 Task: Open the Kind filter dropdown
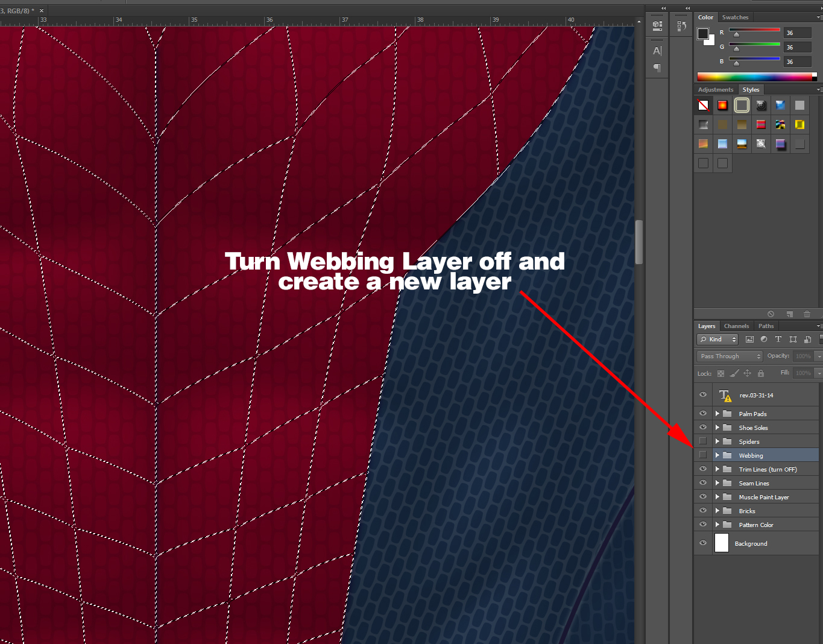click(x=717, y=339)
